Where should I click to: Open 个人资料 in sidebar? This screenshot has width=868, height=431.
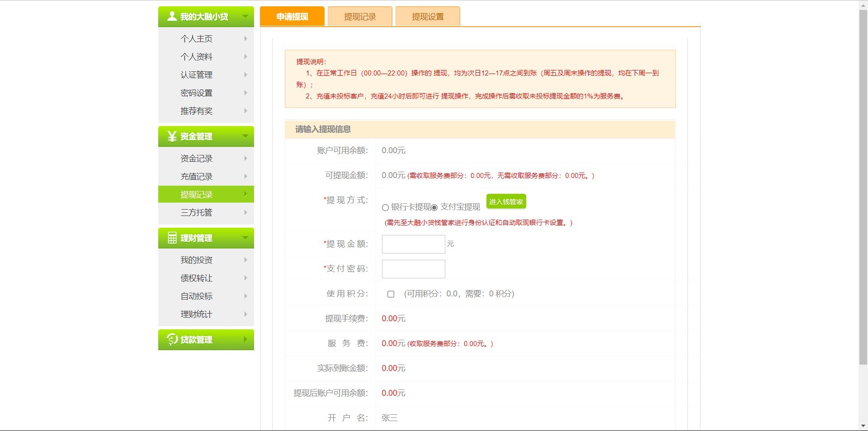click(196, 56)
